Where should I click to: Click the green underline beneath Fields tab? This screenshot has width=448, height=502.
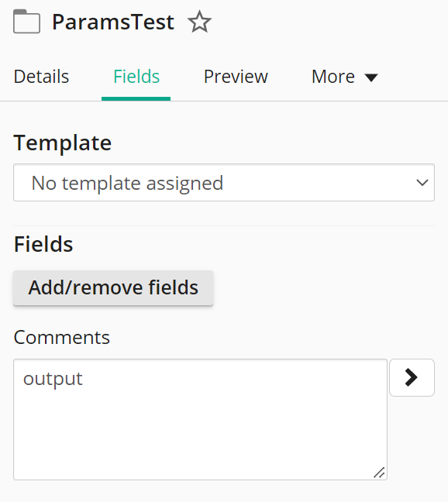[136, 98]
